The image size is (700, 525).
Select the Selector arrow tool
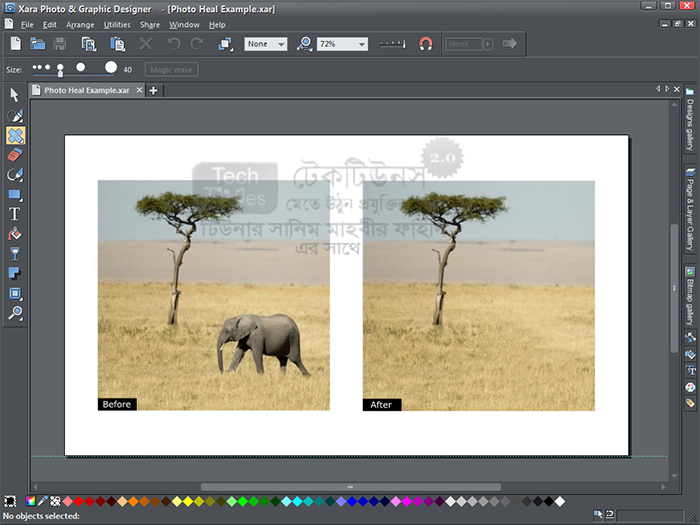[x=15, y=95]
